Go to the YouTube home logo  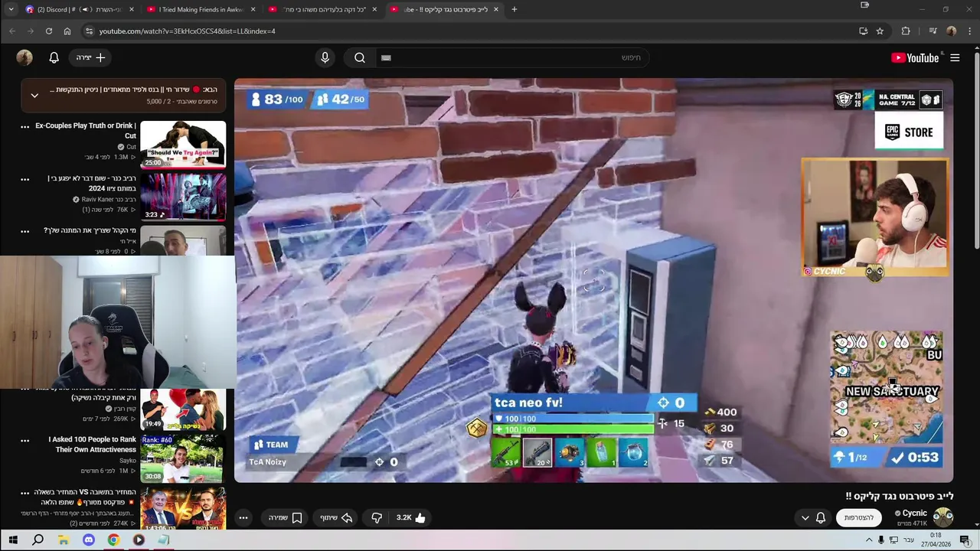tap(915, 57)
